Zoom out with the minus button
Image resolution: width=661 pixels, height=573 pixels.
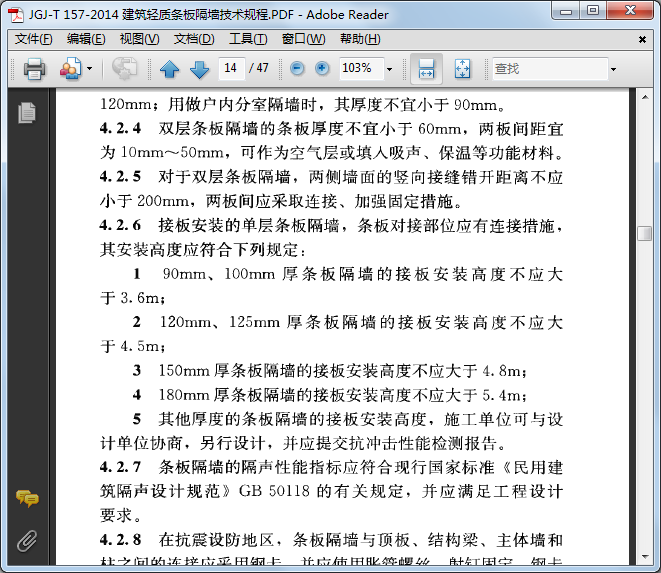point(297,68)
